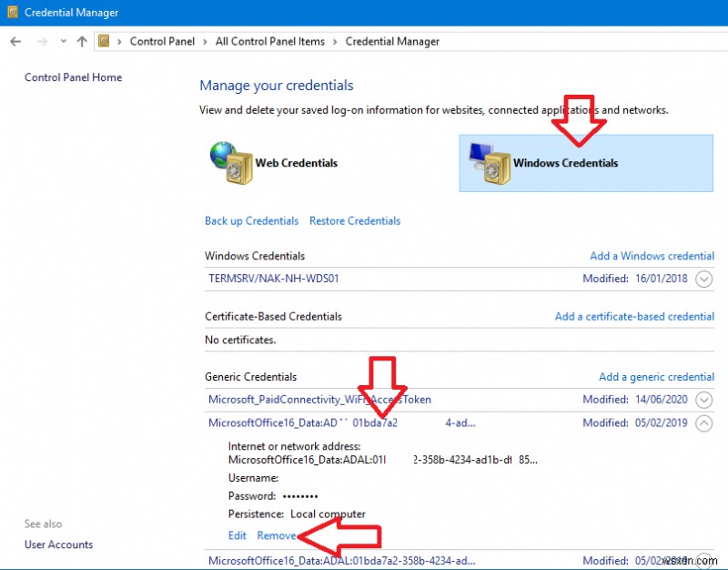Add a Windows credential

coord(652,256)
